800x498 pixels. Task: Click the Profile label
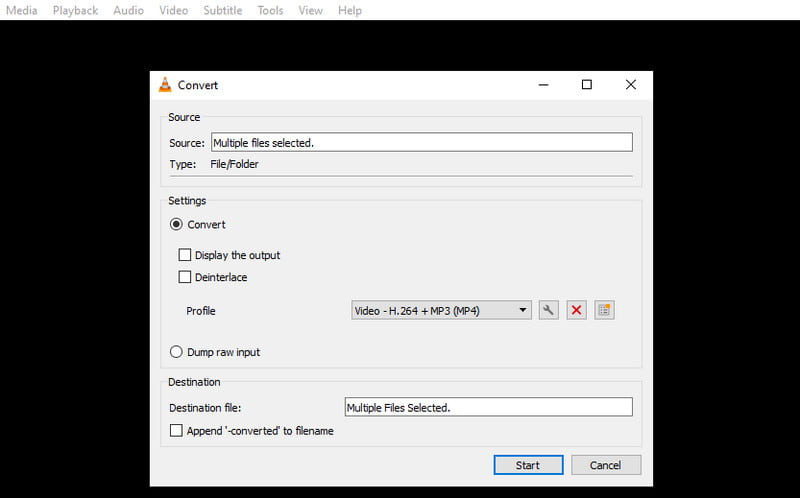(201, 311)
